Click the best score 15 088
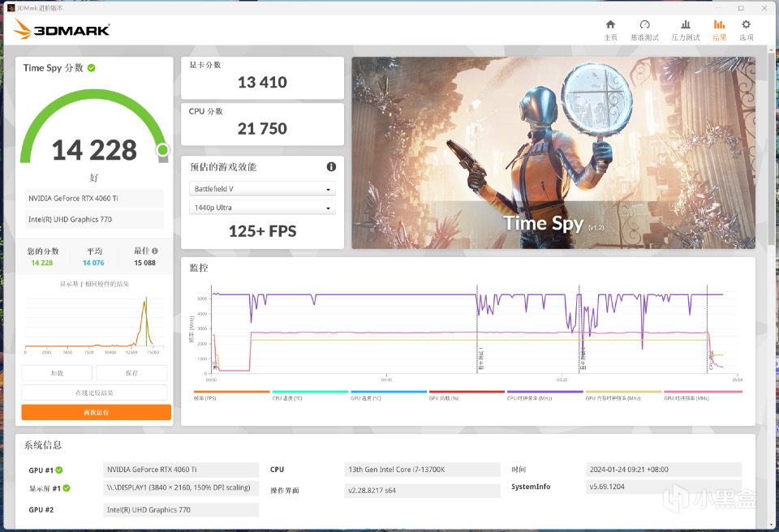779x532 pixels. point(144,263)
